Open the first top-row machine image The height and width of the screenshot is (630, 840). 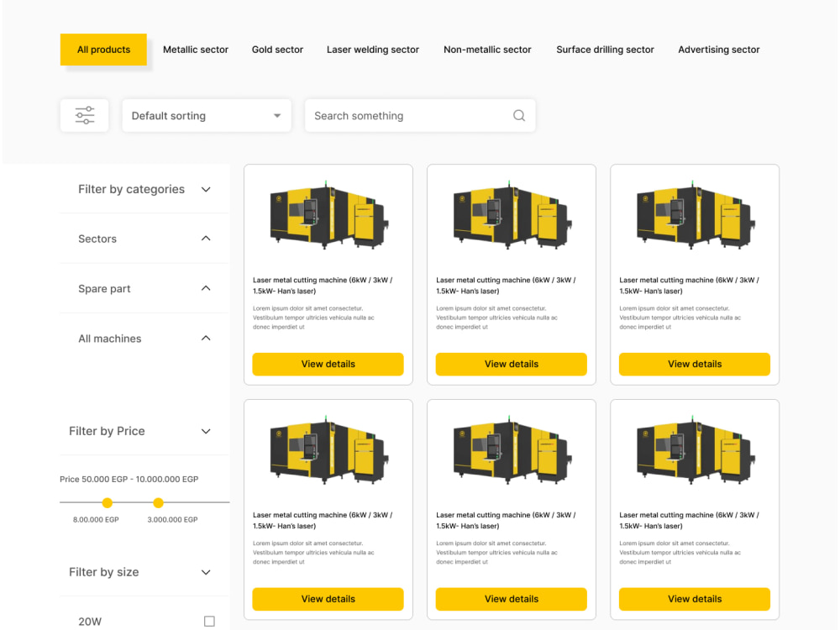point(329,215)
